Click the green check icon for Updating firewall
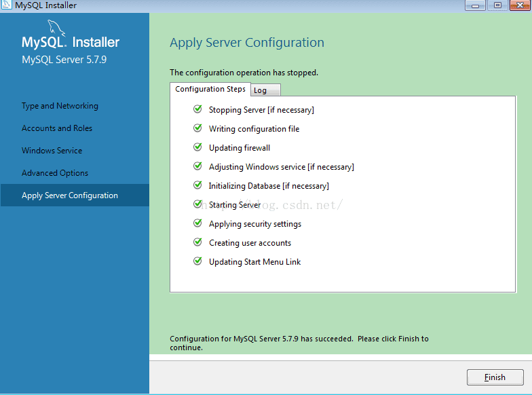 coord(197,147)
